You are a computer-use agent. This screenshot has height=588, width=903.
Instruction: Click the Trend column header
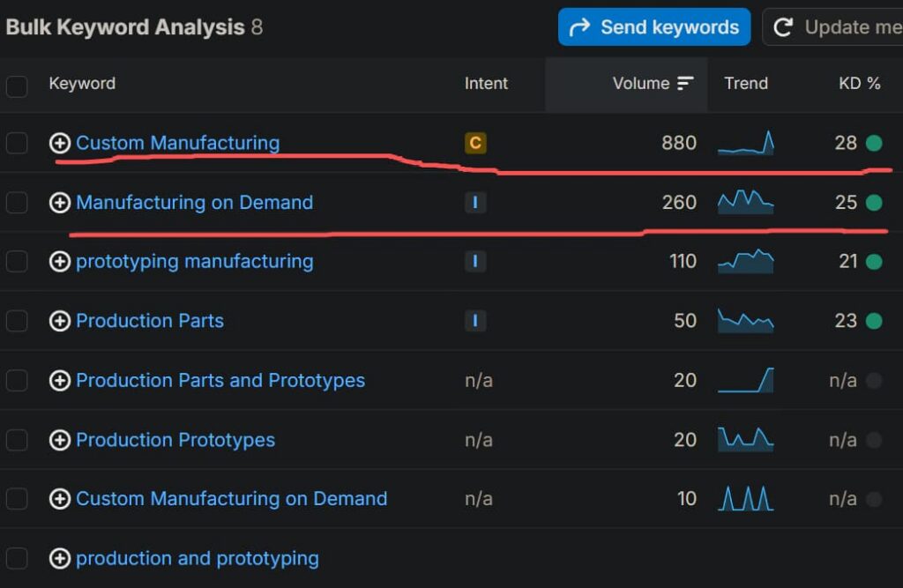(x=746, y=84)
